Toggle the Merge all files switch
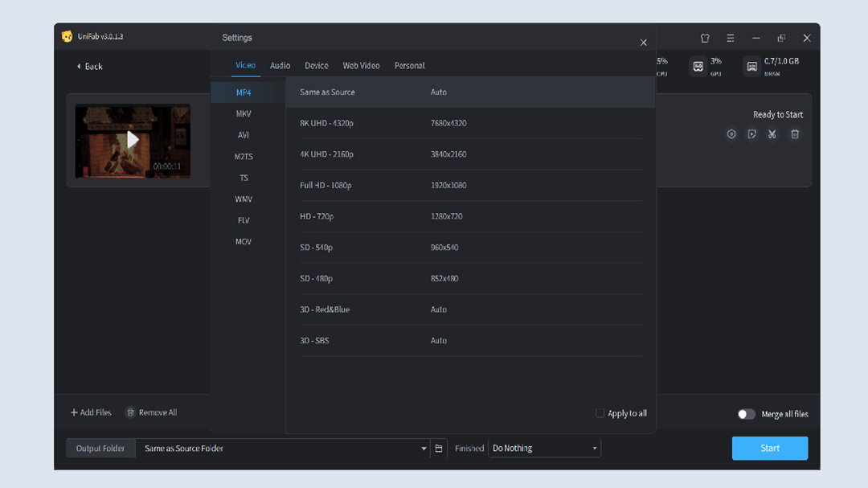The height and width of the screenshot is (488, 868). [x=747, y=414]
